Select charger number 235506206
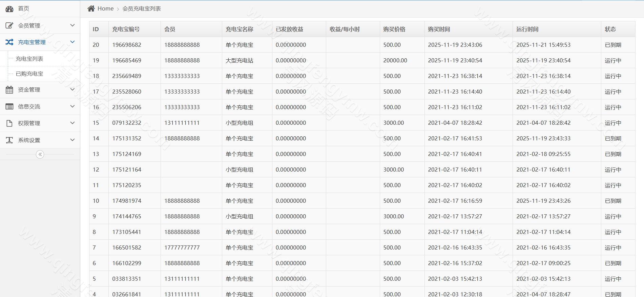The image size is (644, 297). tap(127, 107)
